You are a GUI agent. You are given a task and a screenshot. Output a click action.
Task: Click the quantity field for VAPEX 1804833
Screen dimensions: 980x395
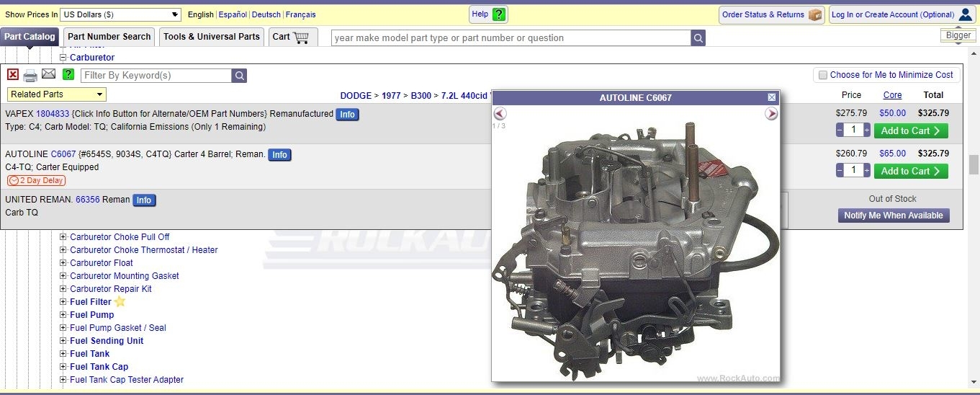click(x=853, y=130)
